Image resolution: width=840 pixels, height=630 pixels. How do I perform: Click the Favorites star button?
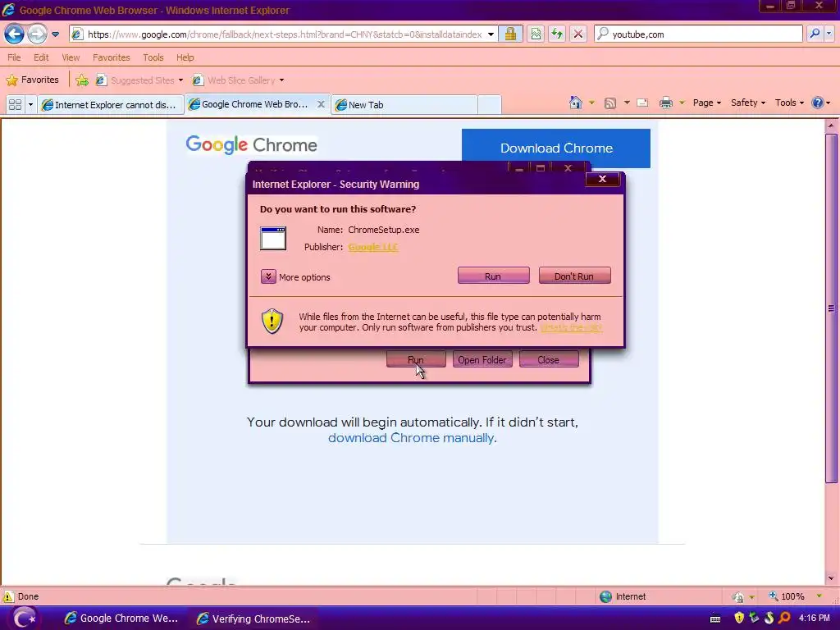click(x=32, y=80)
